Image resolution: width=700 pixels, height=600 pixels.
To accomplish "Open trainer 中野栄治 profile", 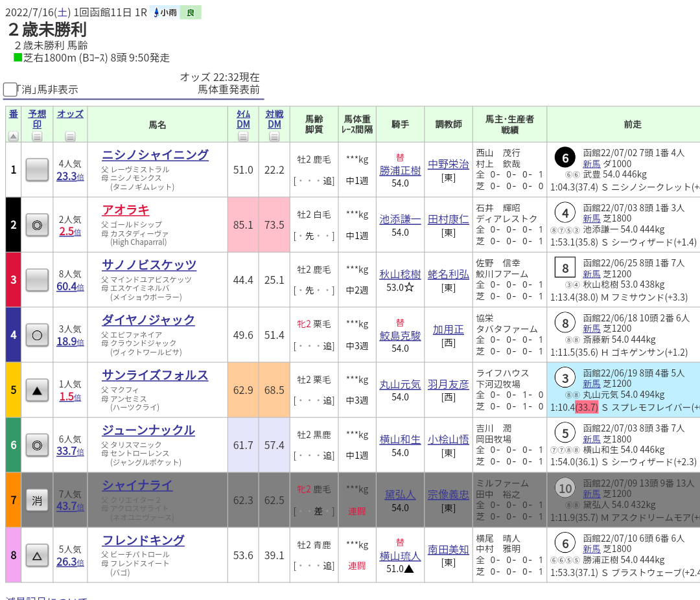I will (x=449, y=165).
